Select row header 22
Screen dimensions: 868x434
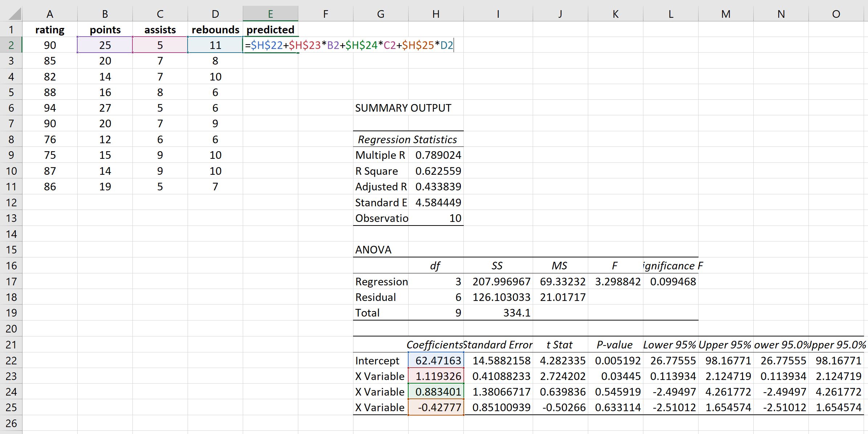tap(11, 360)
